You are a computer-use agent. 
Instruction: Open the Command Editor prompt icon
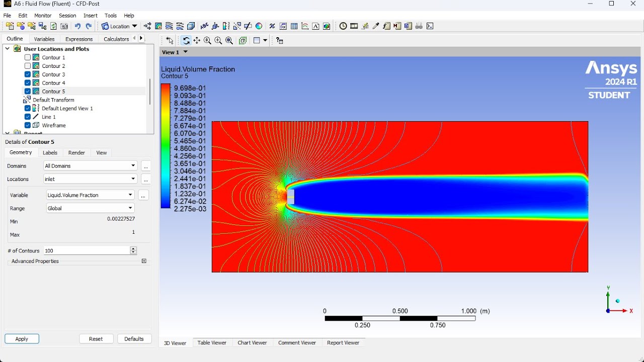pyautogui.click(x=430, y=26)
